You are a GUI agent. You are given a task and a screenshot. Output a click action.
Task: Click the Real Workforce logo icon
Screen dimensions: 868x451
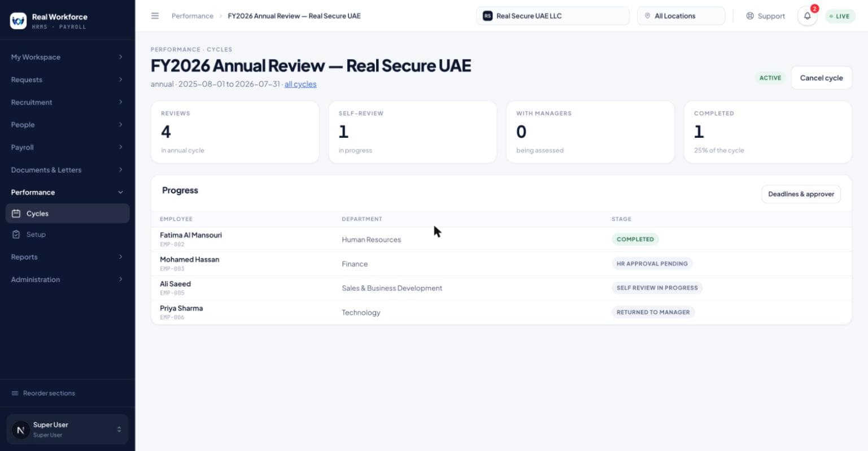point(18,21)
